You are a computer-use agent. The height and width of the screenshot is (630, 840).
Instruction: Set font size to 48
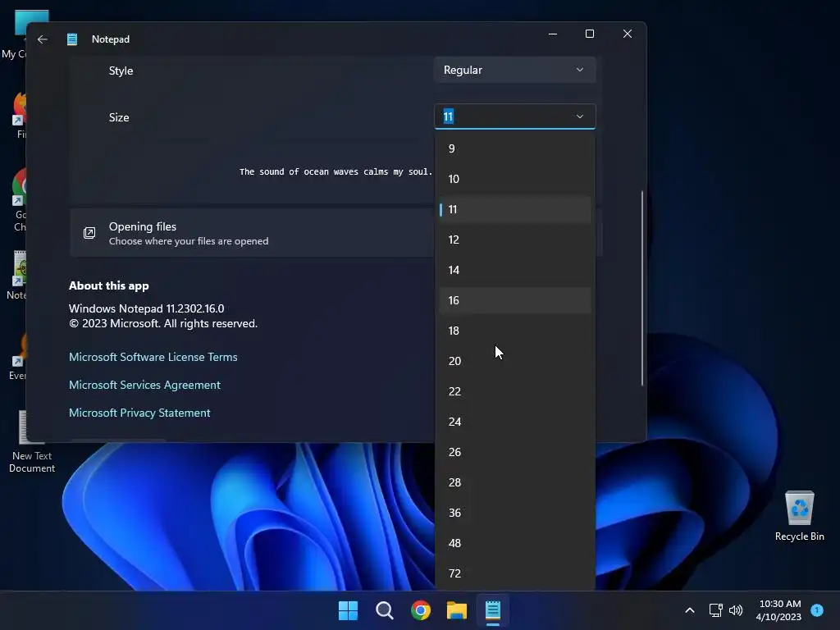(515, 543)
